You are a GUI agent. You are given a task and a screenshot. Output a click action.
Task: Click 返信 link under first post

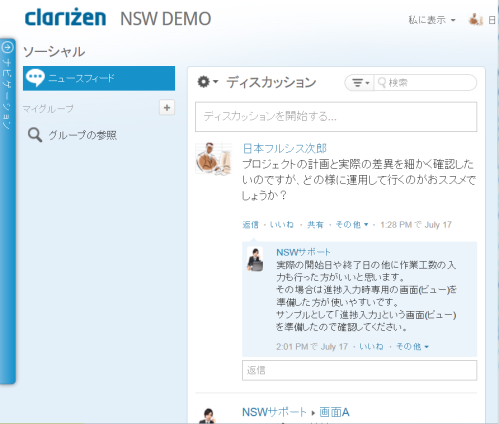click(x=250, y=225)
